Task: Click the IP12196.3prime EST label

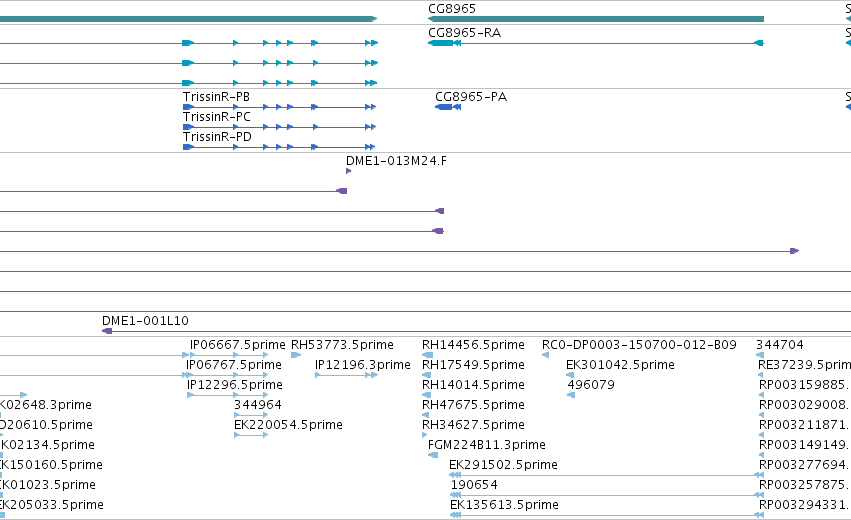Action: 363,365
